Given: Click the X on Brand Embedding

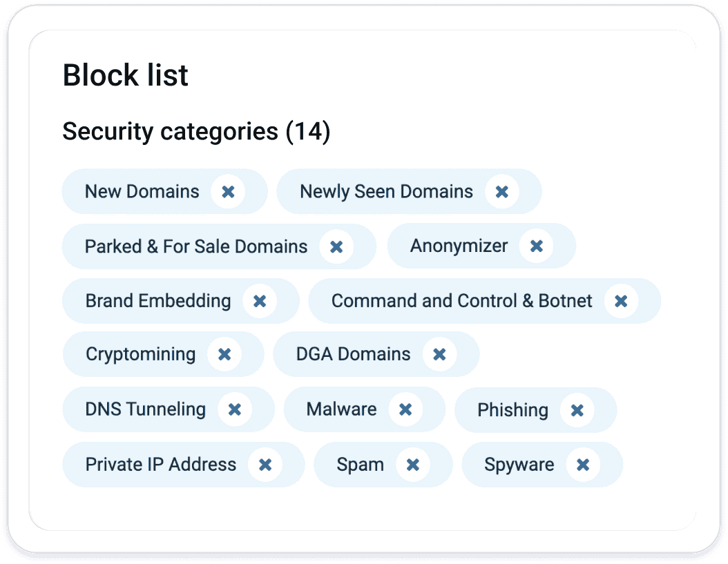Looking at the screenshot, I should point(260,301).
